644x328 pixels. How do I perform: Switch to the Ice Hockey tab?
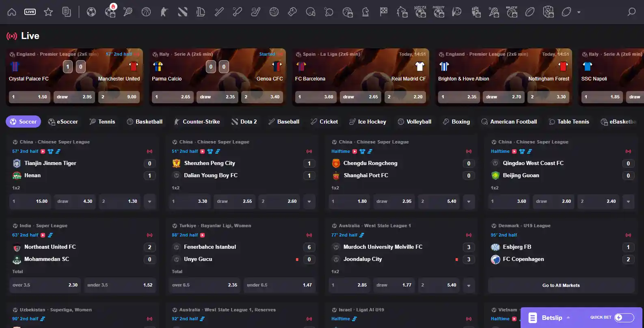[x=368, y=122]
